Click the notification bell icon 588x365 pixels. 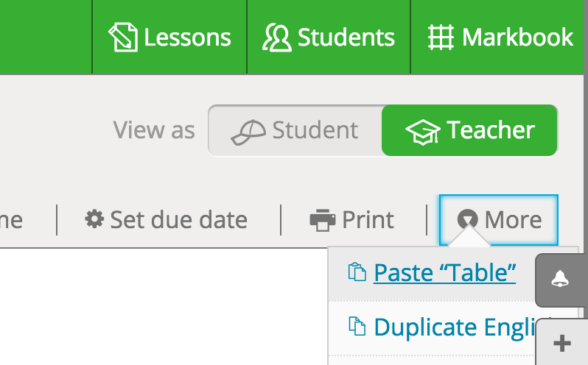560,279
